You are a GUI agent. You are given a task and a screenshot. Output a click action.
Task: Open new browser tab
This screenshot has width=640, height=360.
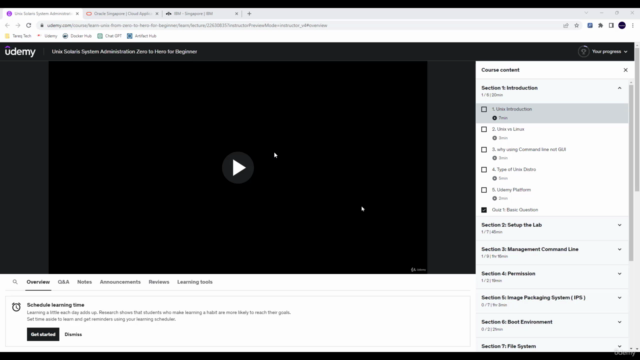coord(249,13)
